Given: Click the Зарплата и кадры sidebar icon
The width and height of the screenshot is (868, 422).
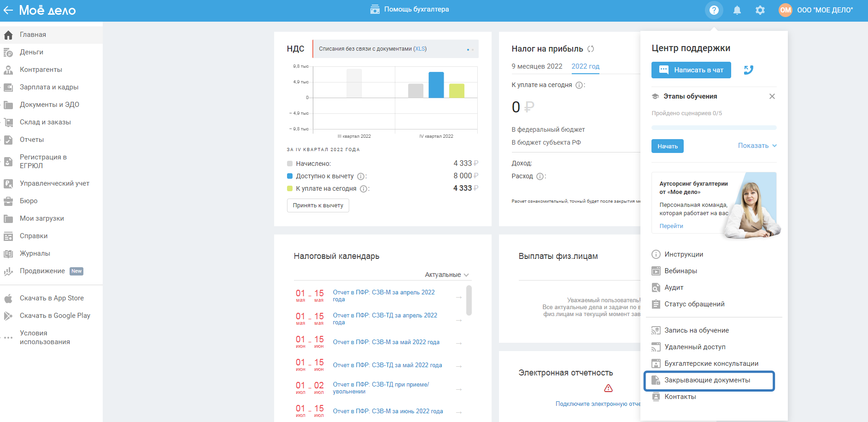Looking at the screenshot, I should coord(8,88).
